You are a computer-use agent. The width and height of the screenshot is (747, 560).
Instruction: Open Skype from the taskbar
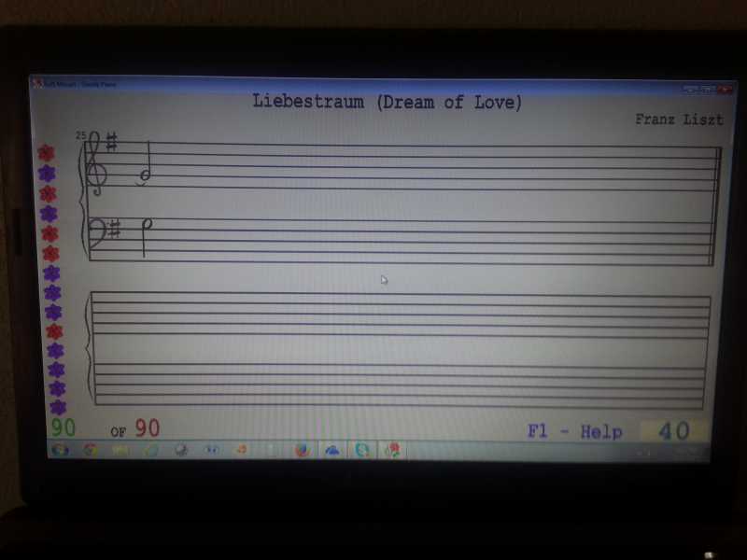point(362,450)
